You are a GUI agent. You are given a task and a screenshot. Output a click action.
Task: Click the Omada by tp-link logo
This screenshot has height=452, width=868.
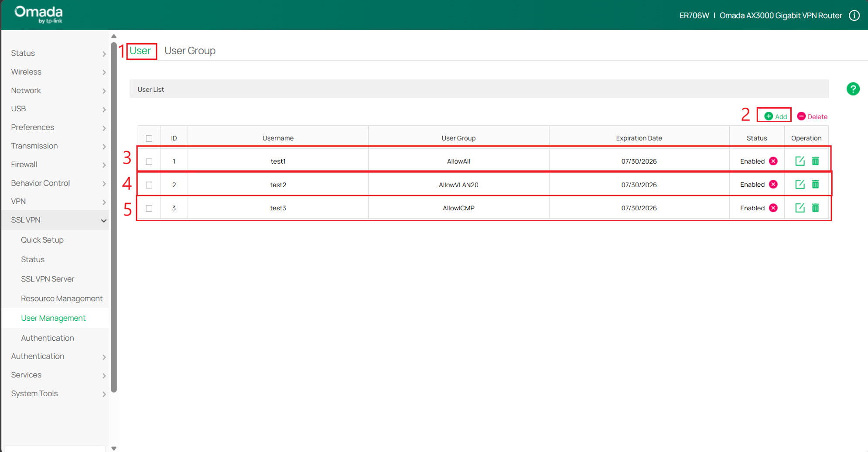38,14
